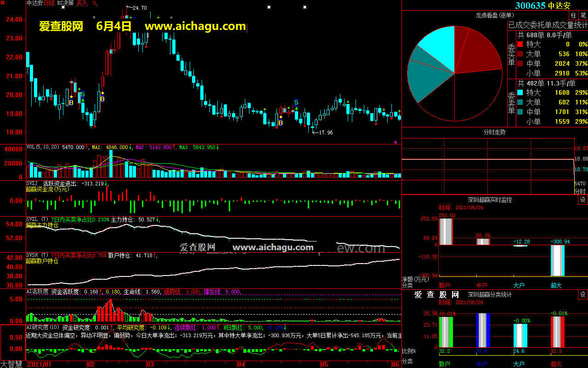
Task: Click the 共 688单 8.0手/单 buy summary
Action: click(545, 35)
